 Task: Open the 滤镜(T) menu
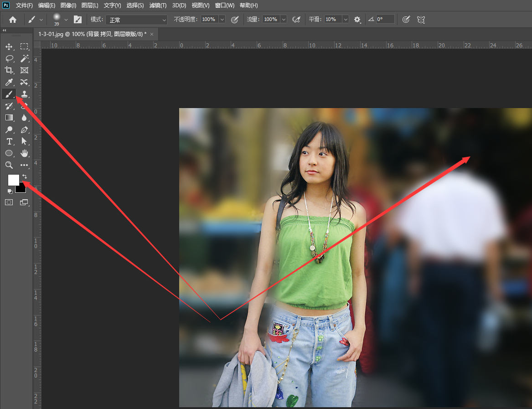pos(158,5)
